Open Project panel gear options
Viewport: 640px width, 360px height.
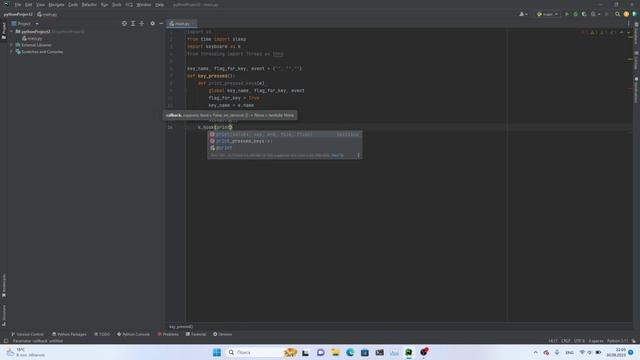tap(152, 24)
